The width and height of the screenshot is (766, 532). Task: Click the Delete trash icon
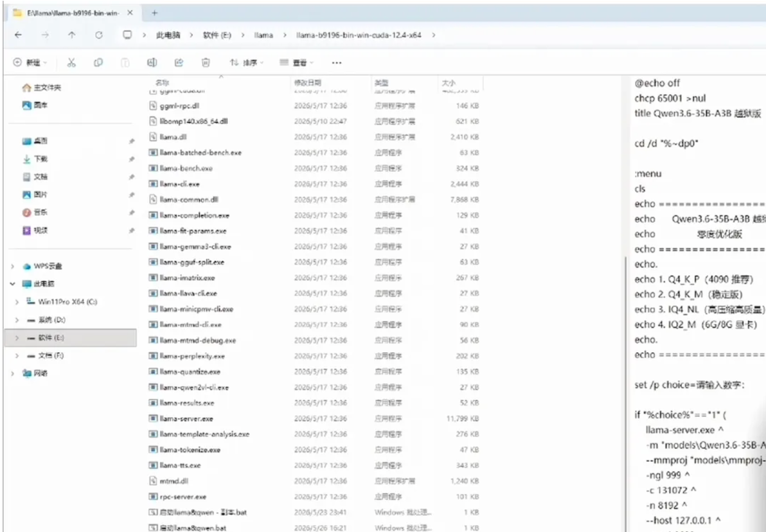click(x=206, y=62)
